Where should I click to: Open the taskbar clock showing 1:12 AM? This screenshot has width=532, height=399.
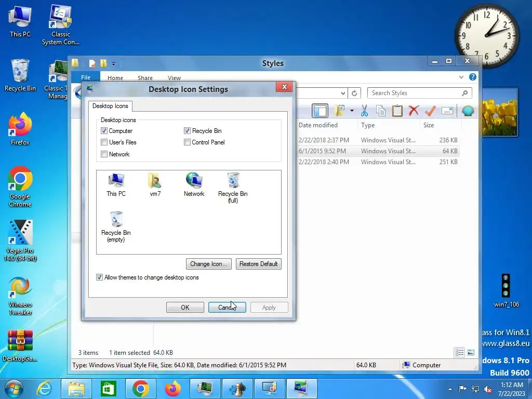pos(512,389)
